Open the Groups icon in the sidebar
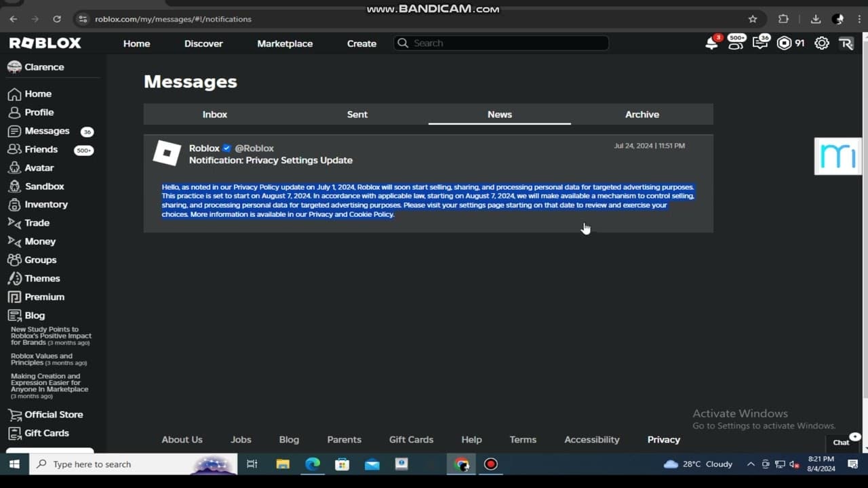The width and height of the screenshot is (868, 488). [14, 260]
